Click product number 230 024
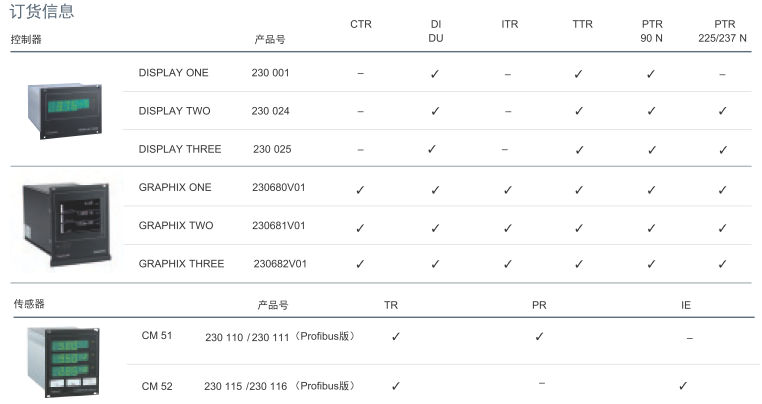 point(270,111)
